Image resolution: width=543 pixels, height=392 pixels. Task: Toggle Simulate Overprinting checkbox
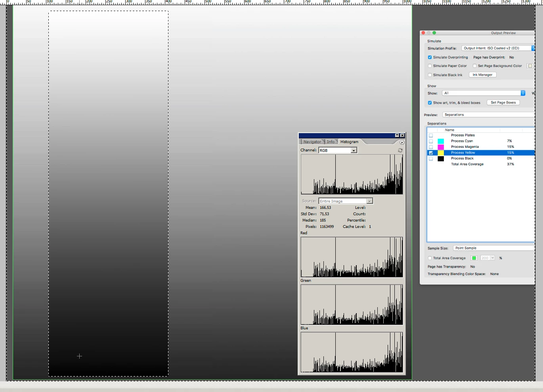[x=430, y=57]
